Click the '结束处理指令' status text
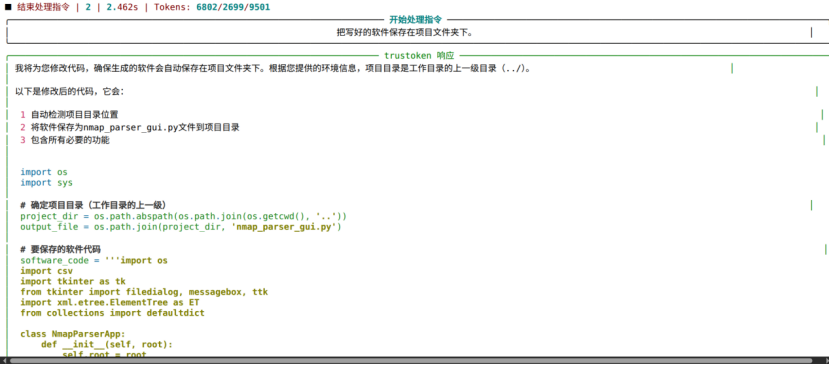Viewport: 830px width, 365px height. (43, 7)
